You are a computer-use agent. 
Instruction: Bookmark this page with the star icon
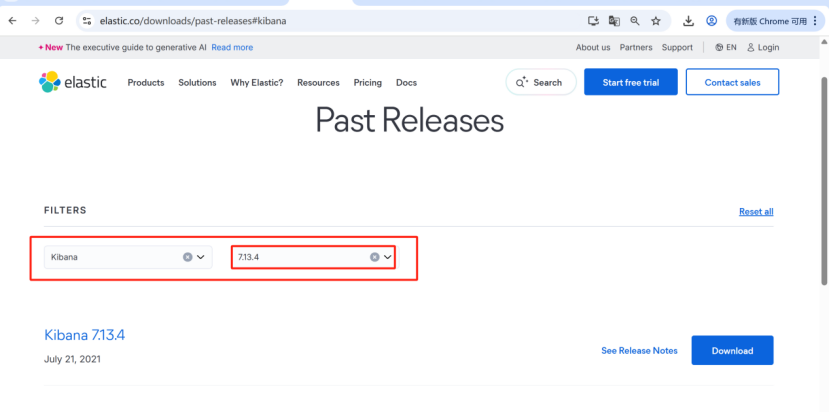click(656, 21)
